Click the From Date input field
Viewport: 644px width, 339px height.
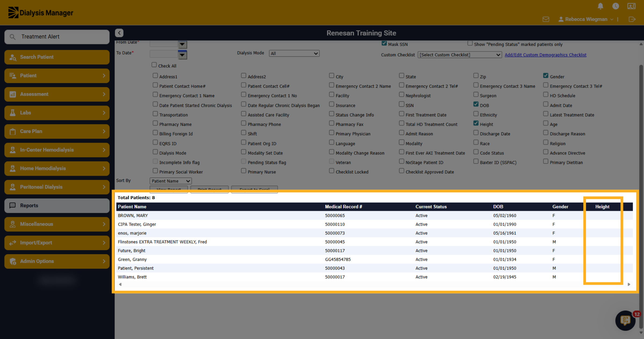[x=164, y=44]
